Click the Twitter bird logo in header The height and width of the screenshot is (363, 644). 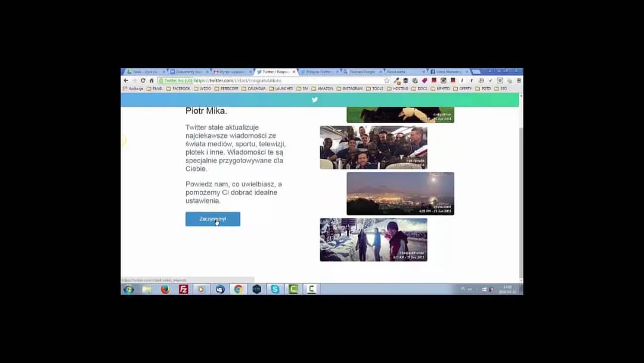pyautogui.click(x=315, y=100)
